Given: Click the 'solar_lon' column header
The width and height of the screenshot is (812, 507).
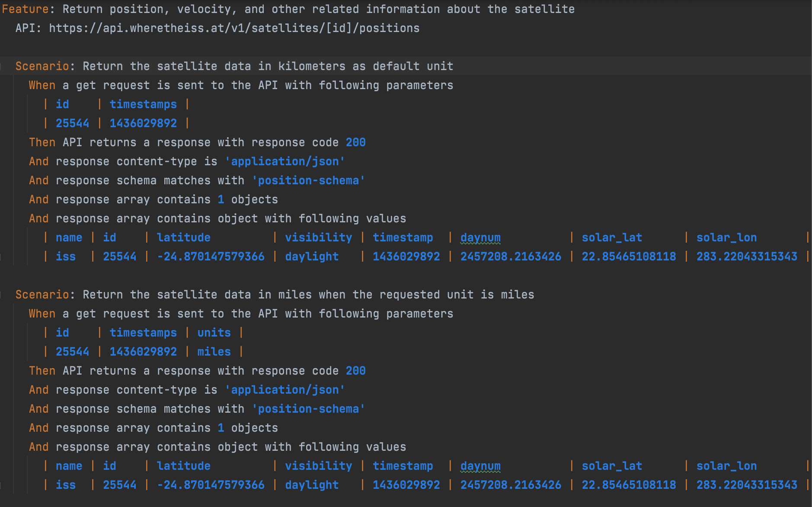Looking at the screenshot, I should click(727, 237).
